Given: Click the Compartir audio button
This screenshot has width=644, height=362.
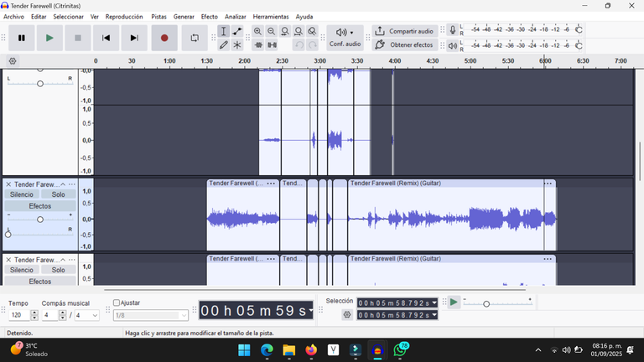Looking at the screenshot, I should point(405,31).
